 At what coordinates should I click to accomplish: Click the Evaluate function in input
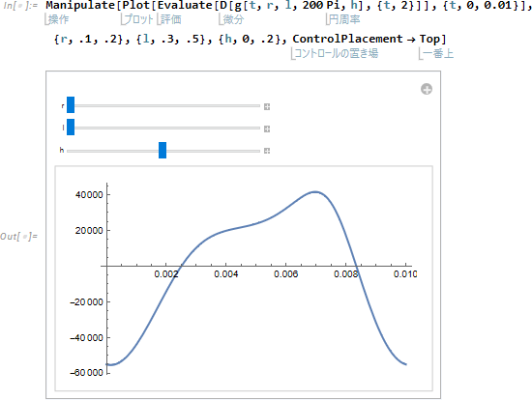click(185, 6)
